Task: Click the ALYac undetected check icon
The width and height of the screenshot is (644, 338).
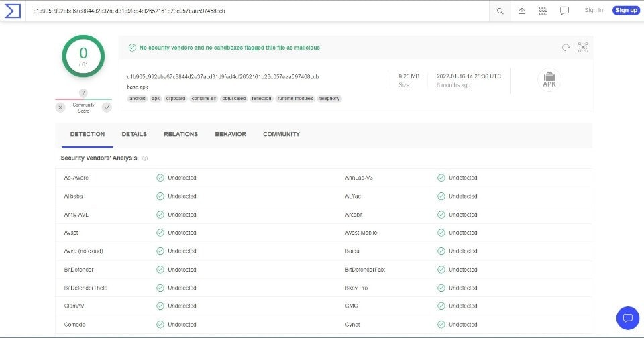Action: (441, 196)
